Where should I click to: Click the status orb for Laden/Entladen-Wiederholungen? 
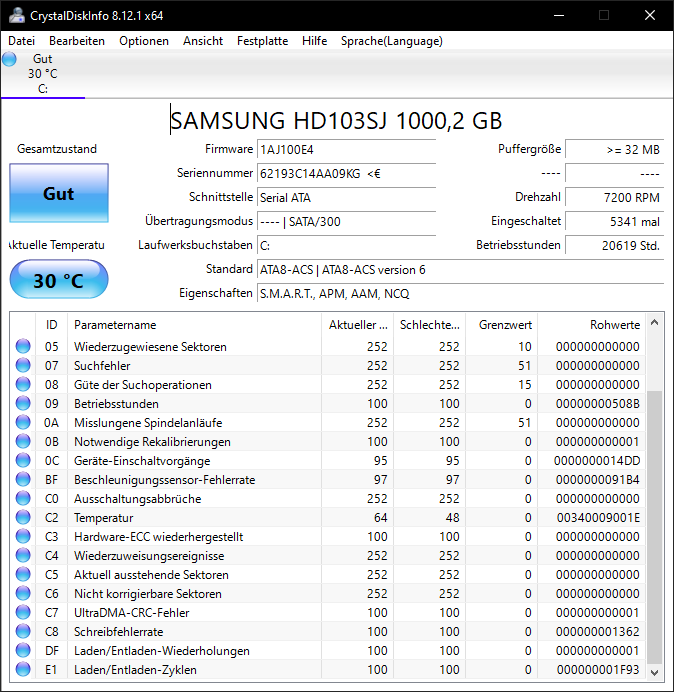[23, 650]
